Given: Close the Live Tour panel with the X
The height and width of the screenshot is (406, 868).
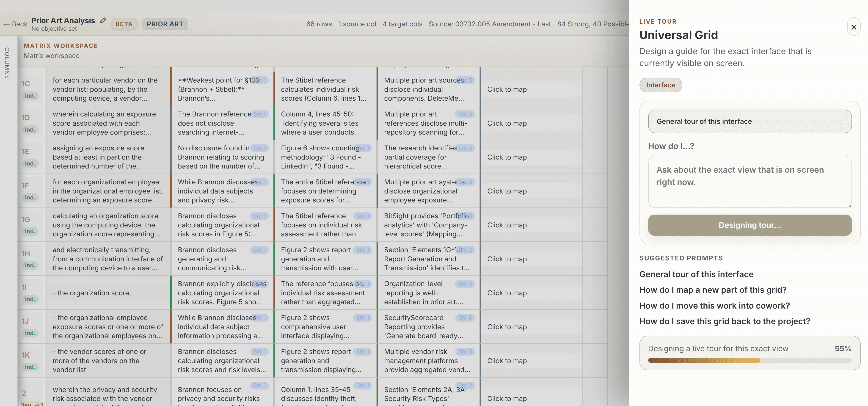Looking at the screenshot, I should pos(854,27).
